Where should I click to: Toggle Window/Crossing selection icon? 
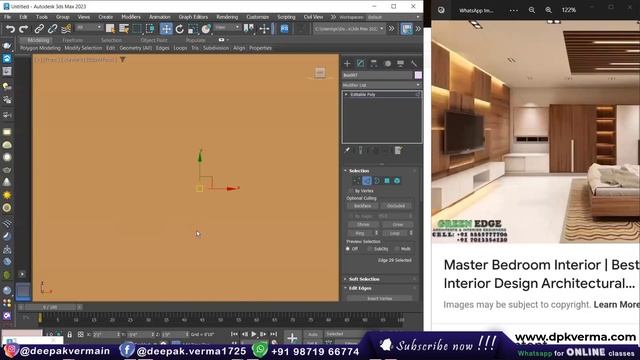(x=150, y=29)
